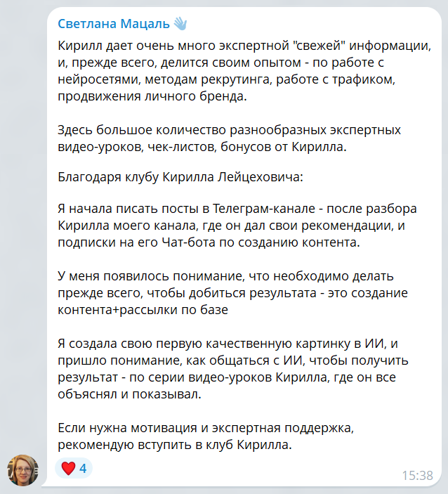This screenshot has height=494, width=448.
Task: Toggle the red heart reaction
Action: tap(68, 468)
